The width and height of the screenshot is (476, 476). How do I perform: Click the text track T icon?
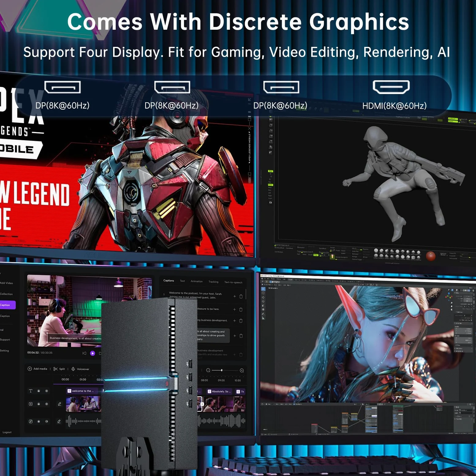pos(31,391)
